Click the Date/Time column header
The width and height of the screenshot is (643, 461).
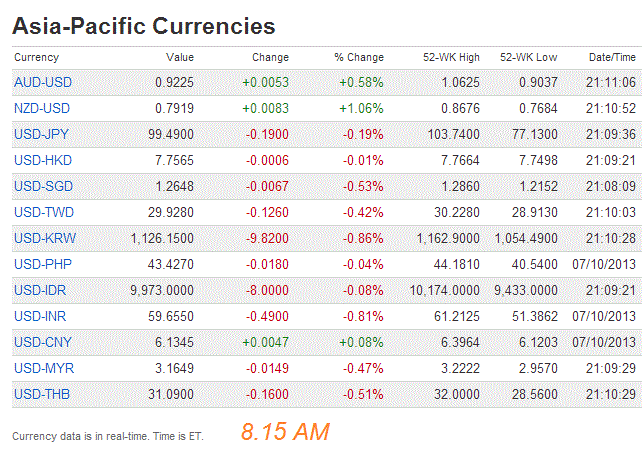pyautogui.click(x=612, y=58)
